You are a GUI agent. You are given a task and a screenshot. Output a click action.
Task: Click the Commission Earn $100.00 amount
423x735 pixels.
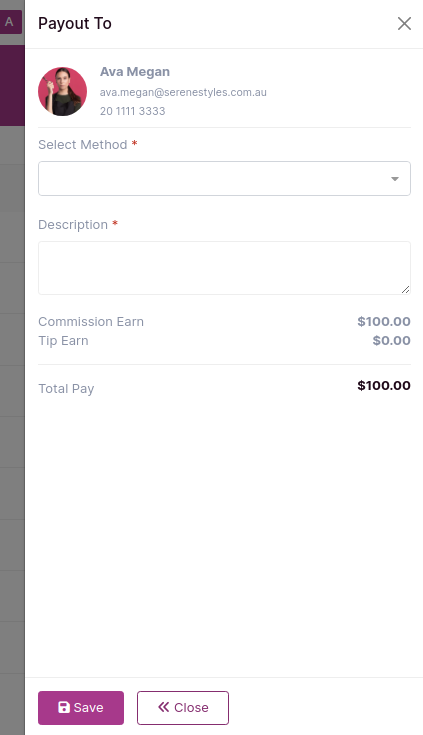pos(384,322)
